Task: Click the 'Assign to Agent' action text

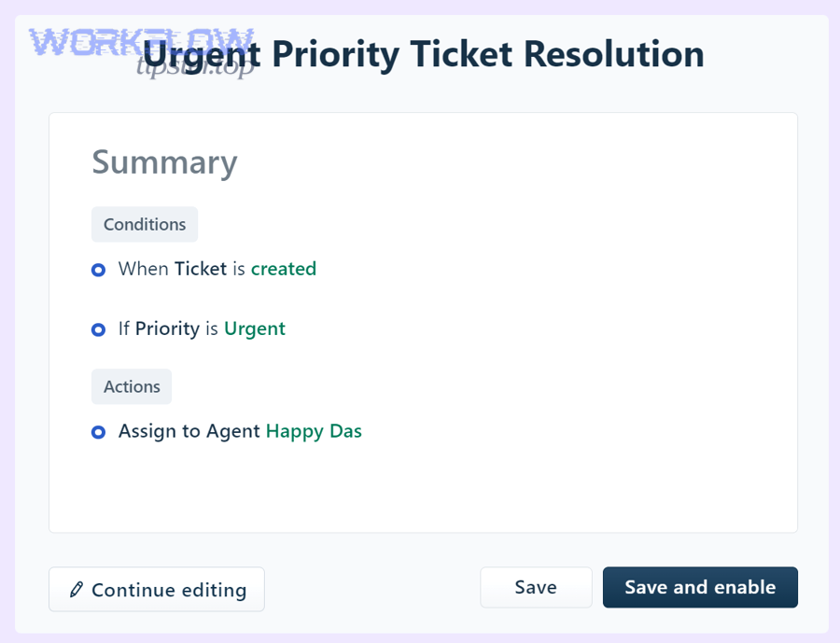Action: pos(189,431)
